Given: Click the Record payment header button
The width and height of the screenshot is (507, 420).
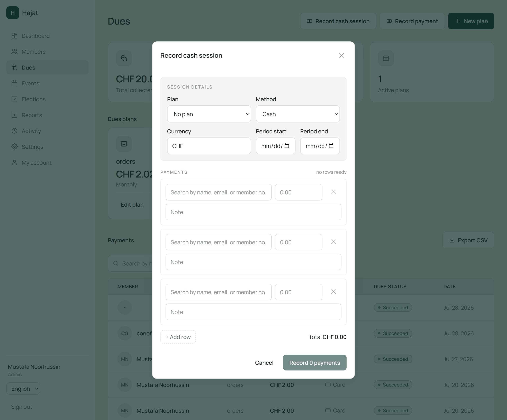Looking at the screenshot, I should [412, 21].
